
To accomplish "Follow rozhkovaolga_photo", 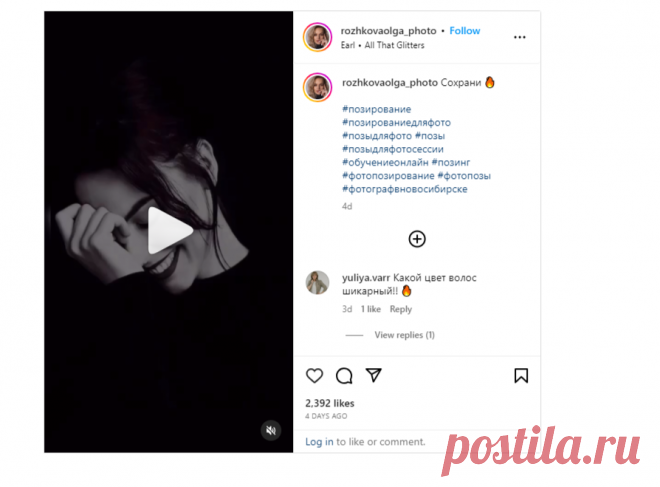I will 465,31.
